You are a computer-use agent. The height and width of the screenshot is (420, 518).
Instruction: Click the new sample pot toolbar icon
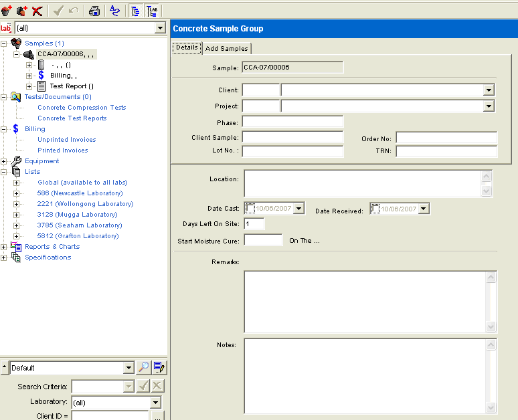coord(7,10)
